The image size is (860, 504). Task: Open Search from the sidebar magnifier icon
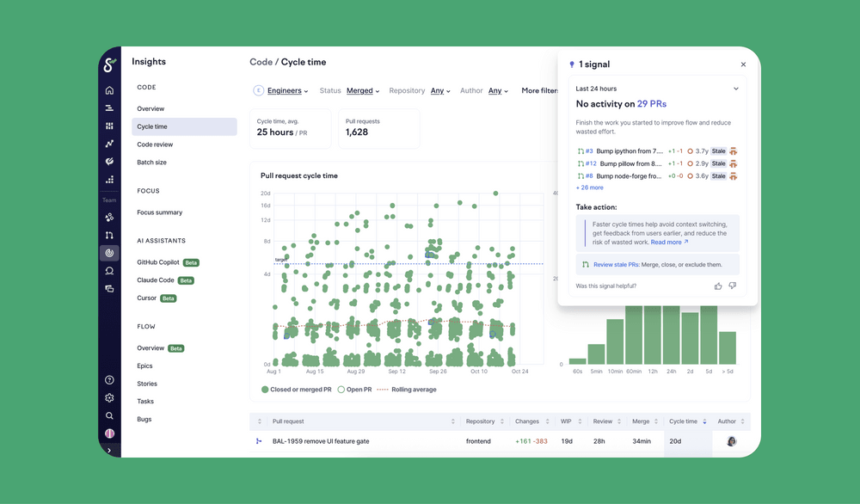pos(111,415)
